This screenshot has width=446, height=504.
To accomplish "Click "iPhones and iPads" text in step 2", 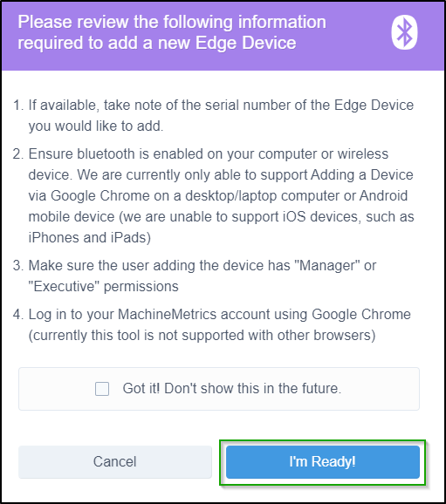I will coord(89,238).
